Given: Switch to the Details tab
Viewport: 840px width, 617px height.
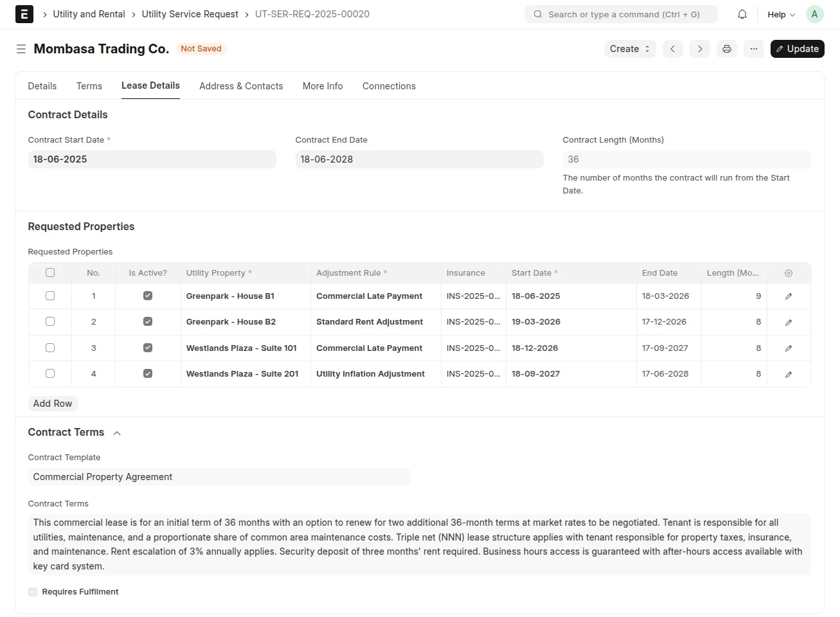Looking at the screenshot, I should (x=42, y=86).
